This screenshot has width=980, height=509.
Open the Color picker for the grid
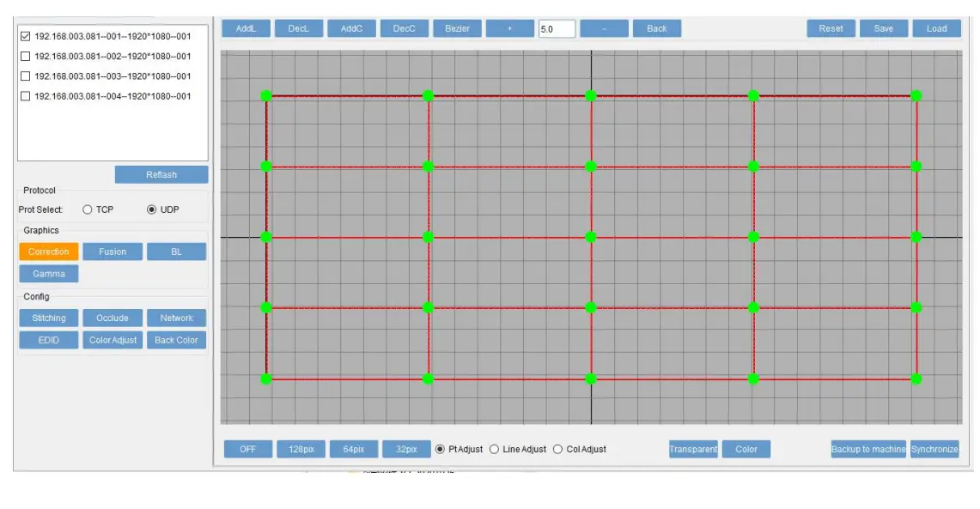pos(746,448)
